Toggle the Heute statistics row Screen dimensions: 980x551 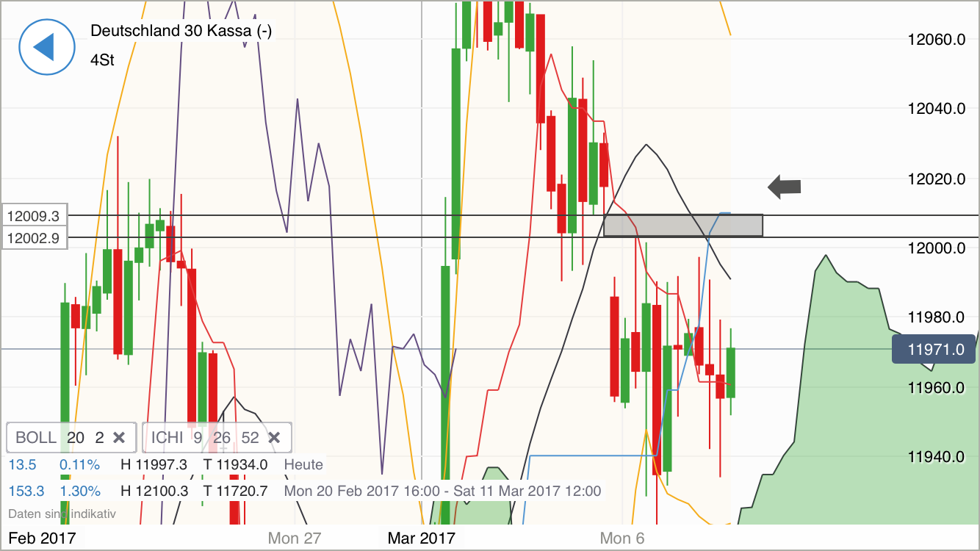303,464
